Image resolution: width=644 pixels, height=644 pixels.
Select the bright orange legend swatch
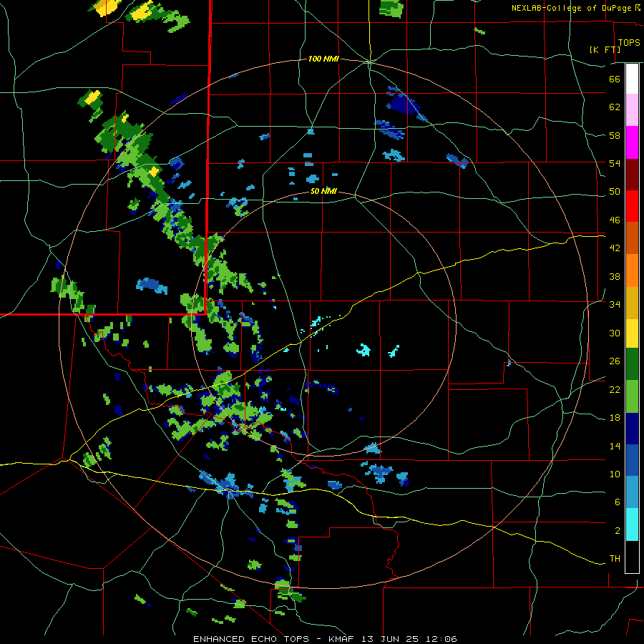[x=632, y=270]
